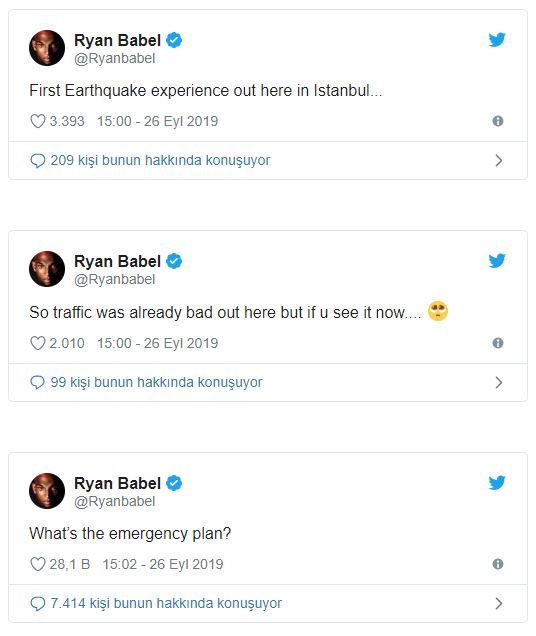Open the info icon on the traffic tweet
This screenshot has height=636, width=536.
[498, 343]
